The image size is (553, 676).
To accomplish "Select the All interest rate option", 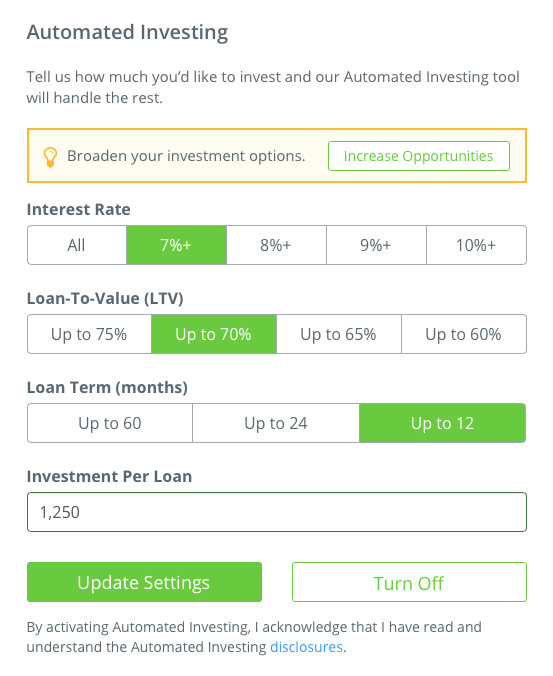I will 77,245.
